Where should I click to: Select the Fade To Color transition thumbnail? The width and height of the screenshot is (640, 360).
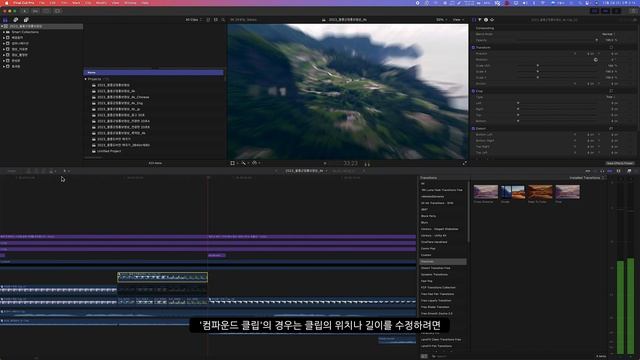[540, 192]
